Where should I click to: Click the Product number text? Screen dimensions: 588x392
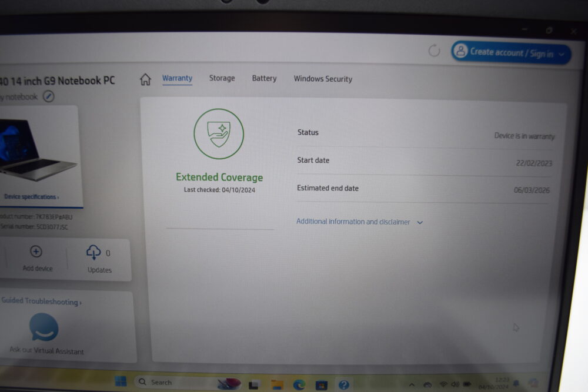point(36,217)
